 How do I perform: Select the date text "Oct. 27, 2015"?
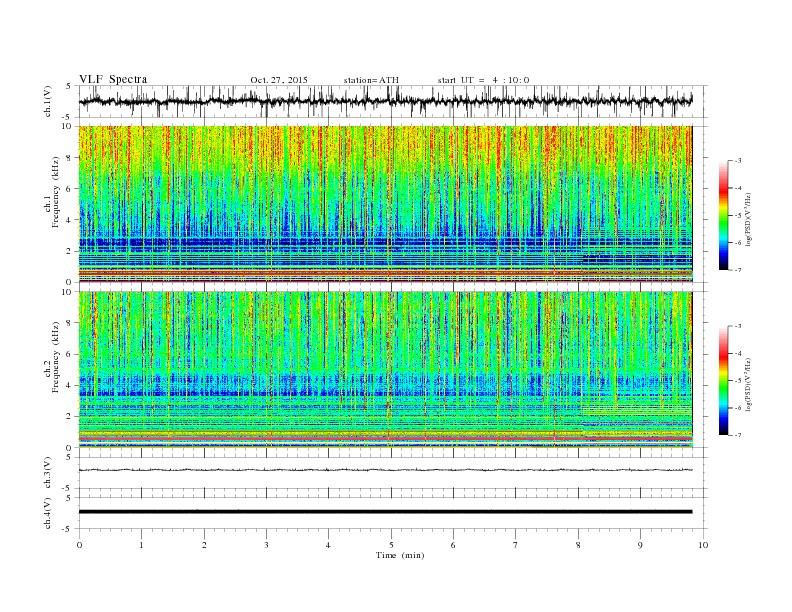pyautogui.click(x=279, y=80)
